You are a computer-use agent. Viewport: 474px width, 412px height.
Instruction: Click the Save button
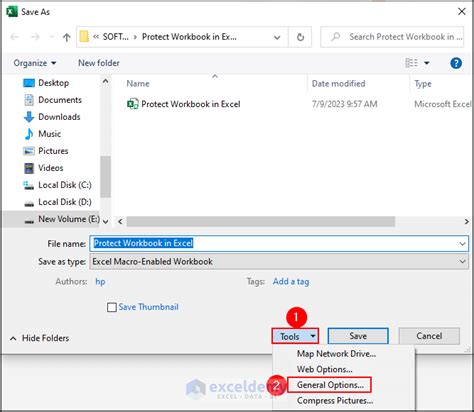coord(358,336)
